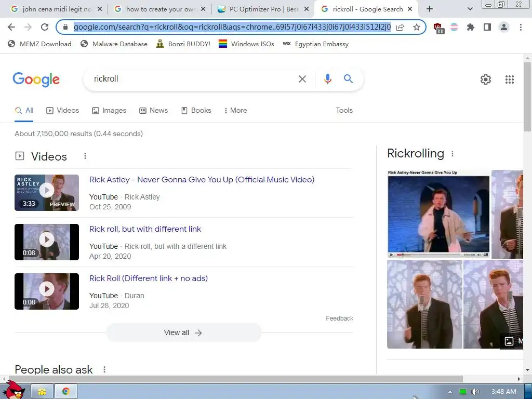Open People also ask options menu
532x399 pixels.
pyautogui.click(x=104, y=369)
